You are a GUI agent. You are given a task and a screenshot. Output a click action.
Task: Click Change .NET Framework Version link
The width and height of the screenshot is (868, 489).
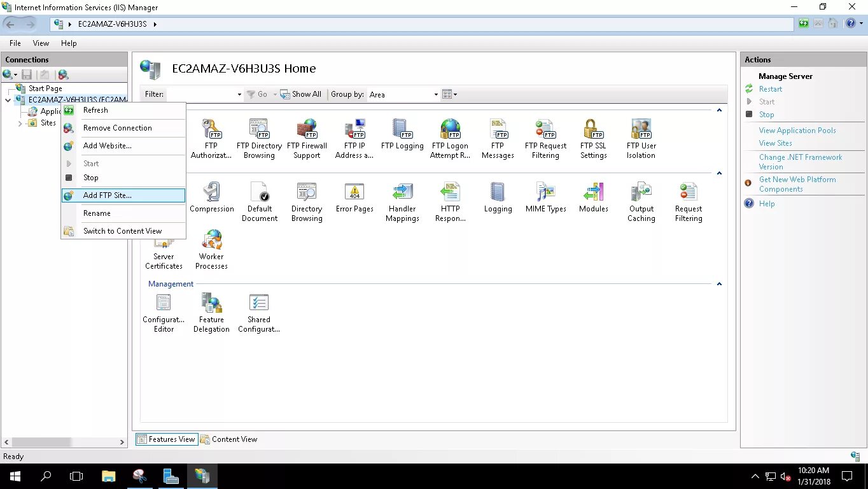coord(800,162)
